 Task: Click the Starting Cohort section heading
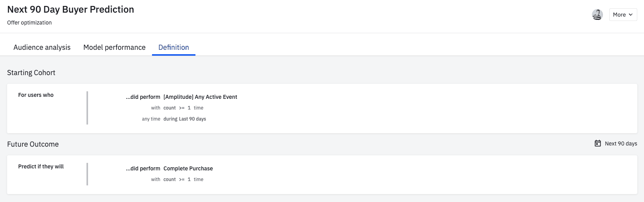pyautogui.click(x=31, y=73)
